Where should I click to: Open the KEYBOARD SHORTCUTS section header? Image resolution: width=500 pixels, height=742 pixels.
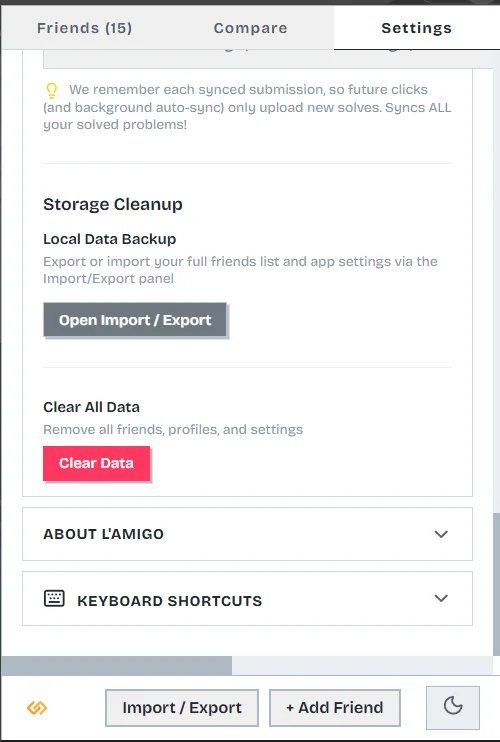point(247,598)
